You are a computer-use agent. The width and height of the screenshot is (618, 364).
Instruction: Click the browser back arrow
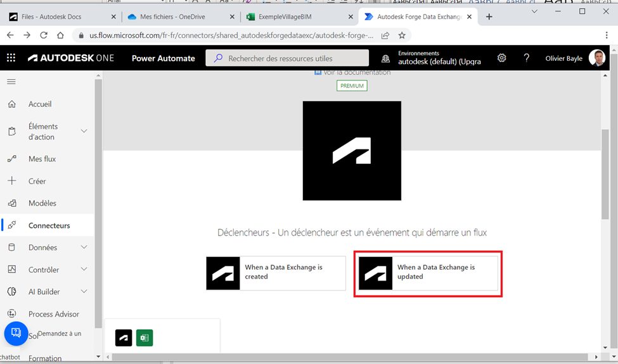10,35
